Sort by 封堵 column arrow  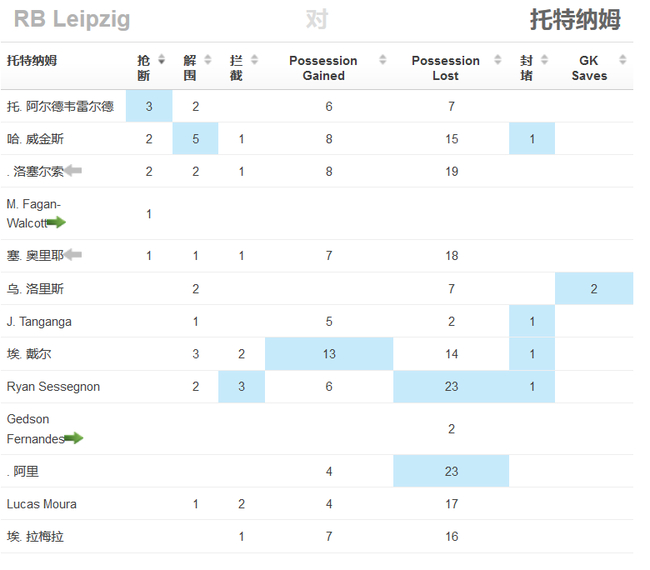coord(544,60)
